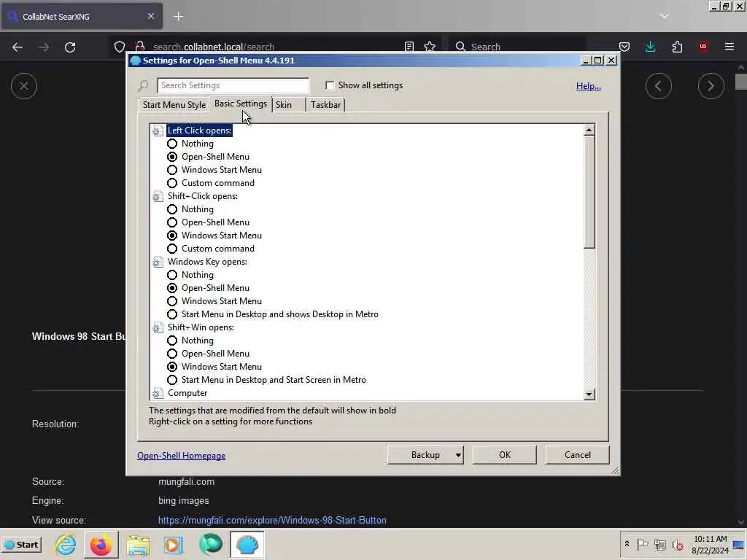Screen dimensions: 747x560
Task: Click the OK button
Action: 505,455
